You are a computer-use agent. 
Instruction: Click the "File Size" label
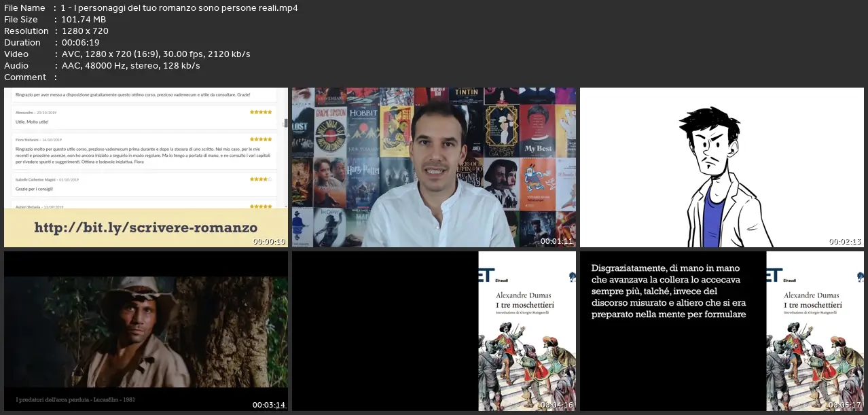point(21,19)
